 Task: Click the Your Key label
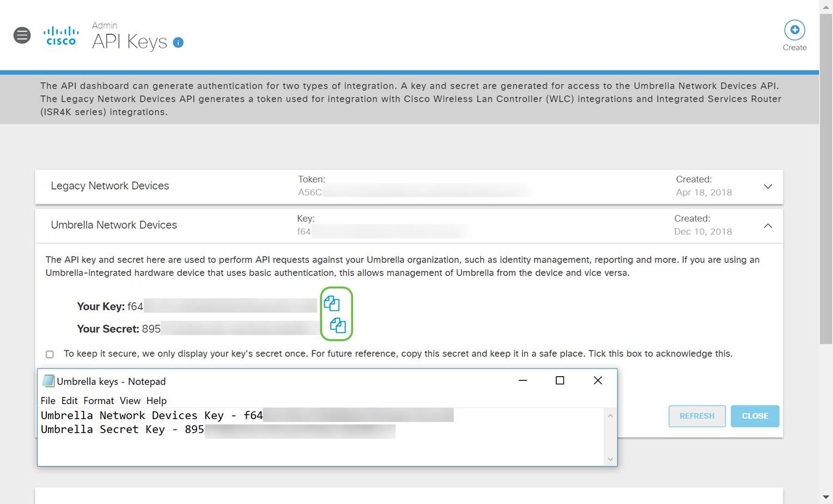tap(101, 306)
